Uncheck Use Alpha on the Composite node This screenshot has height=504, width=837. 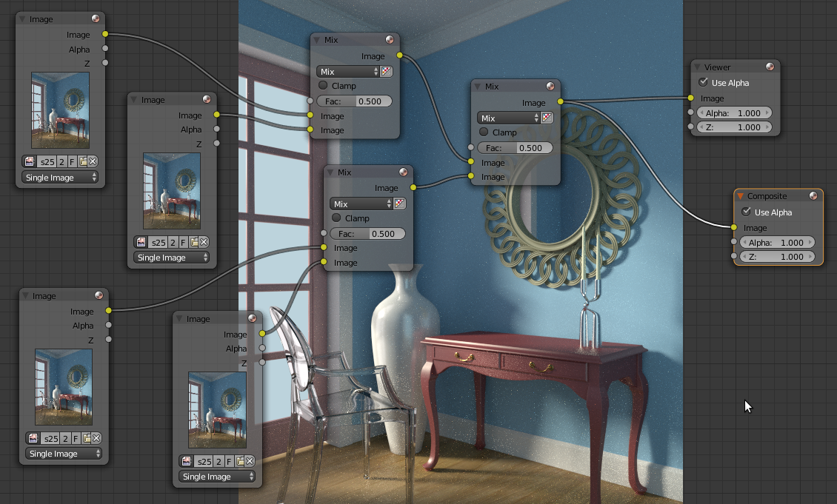(x=747, y=212)
